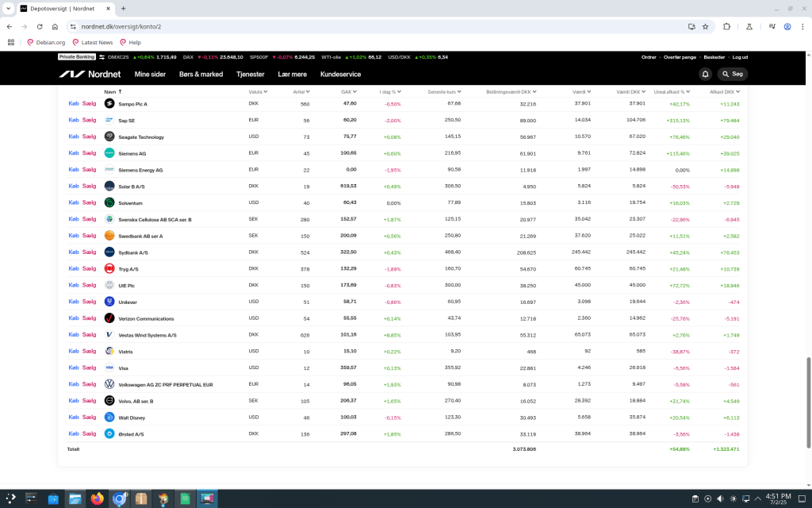The width and height of the screenshot is (812, 508).
Task: Sort by the 'I dag %' column
Action: pyautogui.click(x=390, y=91)
